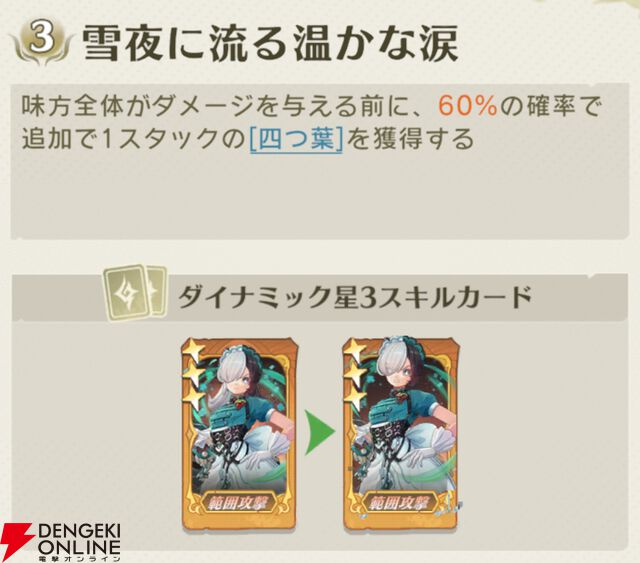
Task: Select the bottom star on right card
Action: [x=355, y=397]
